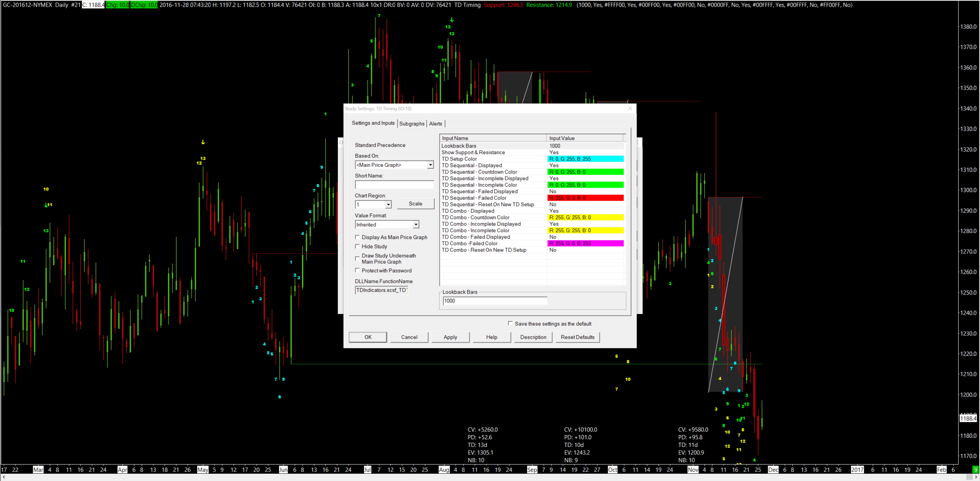
Task: Open the Based On dropdown
Action: click(x=430, y=165)
